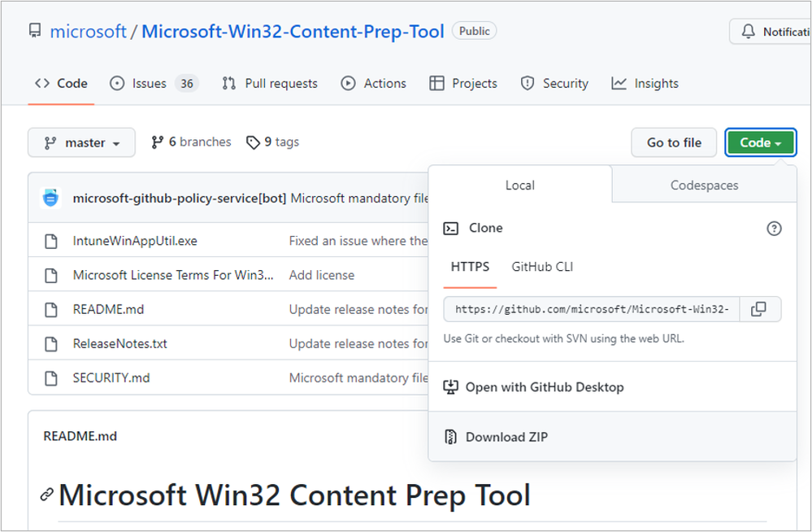Open the SECURITY.md file
The width and height of the screenshot is (812, 532).
(111, 378)
